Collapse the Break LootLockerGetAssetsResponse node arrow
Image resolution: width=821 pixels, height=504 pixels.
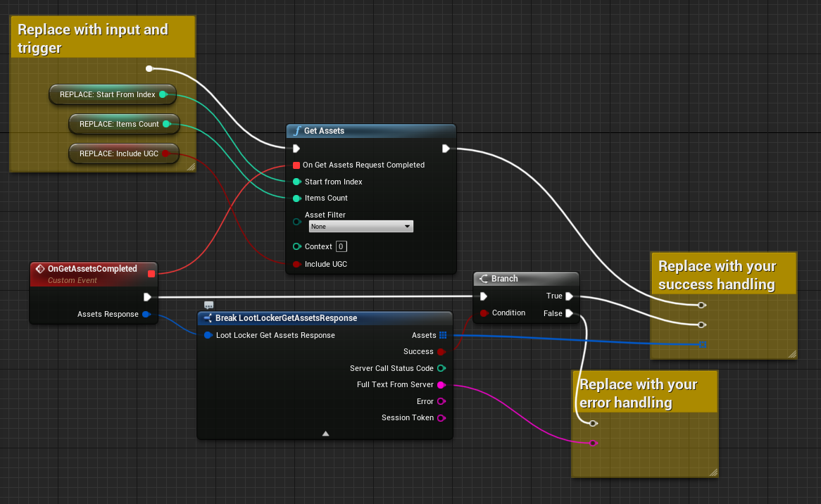(x=325, y=434)
